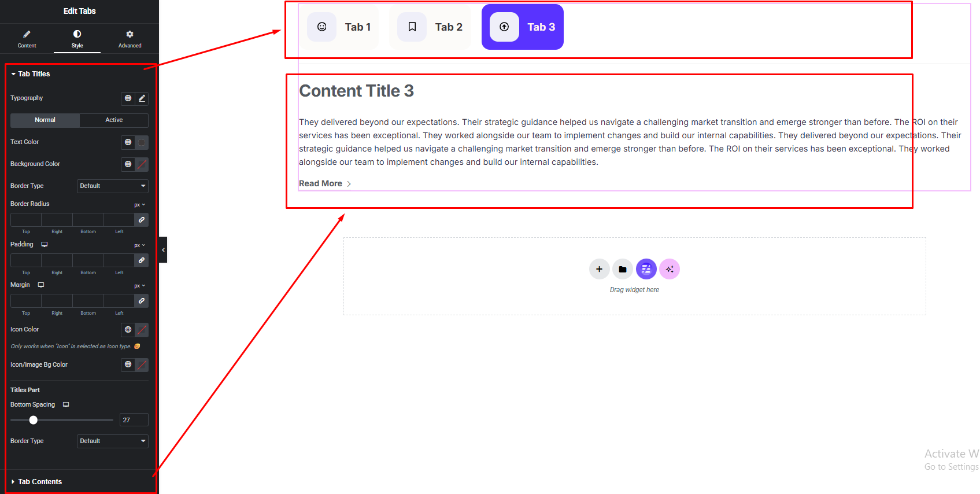Viewport: 980px width, 494px height.
Task: Click the Background Color swatch
Action: tap(142, 164)
